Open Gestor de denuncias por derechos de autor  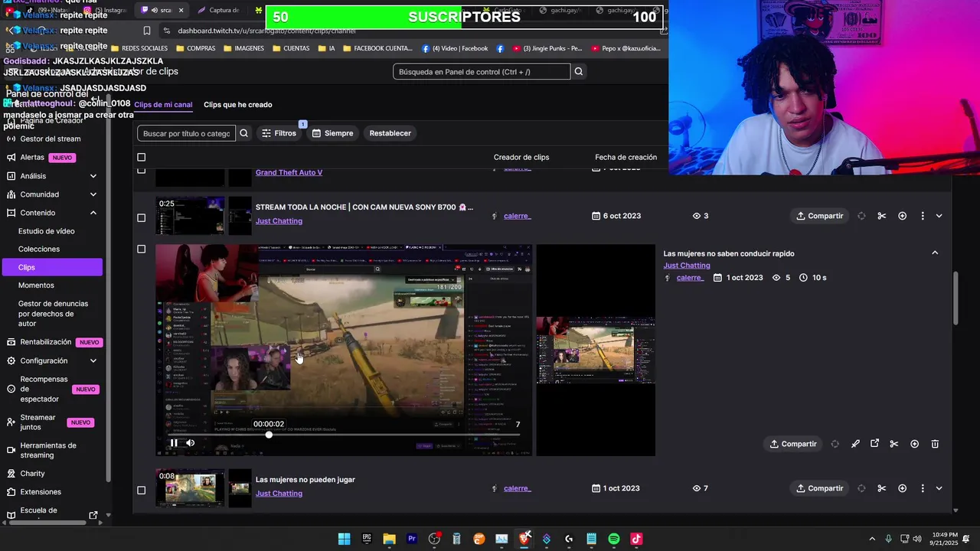[53, 314]
